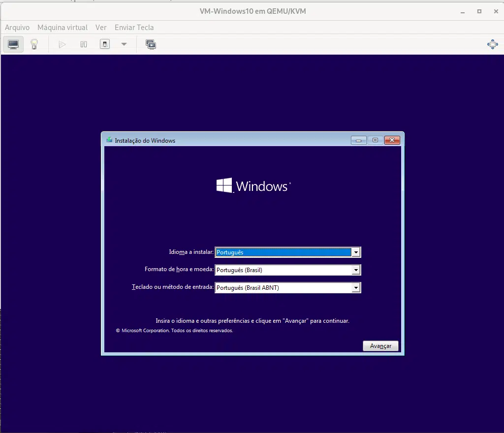The image size is (504, 433).
Task: Open the Ver menu
Action: point(101,28)
